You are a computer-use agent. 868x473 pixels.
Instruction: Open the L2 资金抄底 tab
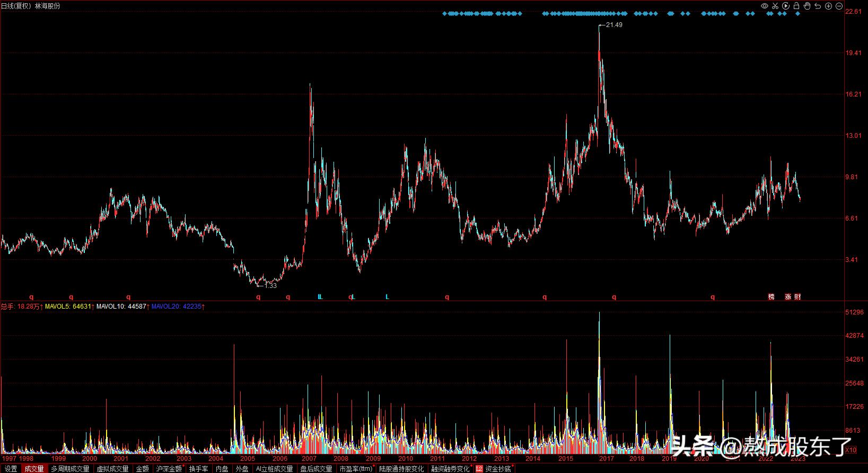(494, 469)
